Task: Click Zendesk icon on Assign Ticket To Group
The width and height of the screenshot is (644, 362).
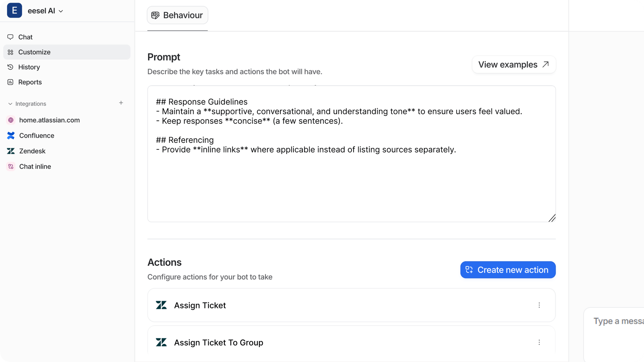Action: point(161,342)
